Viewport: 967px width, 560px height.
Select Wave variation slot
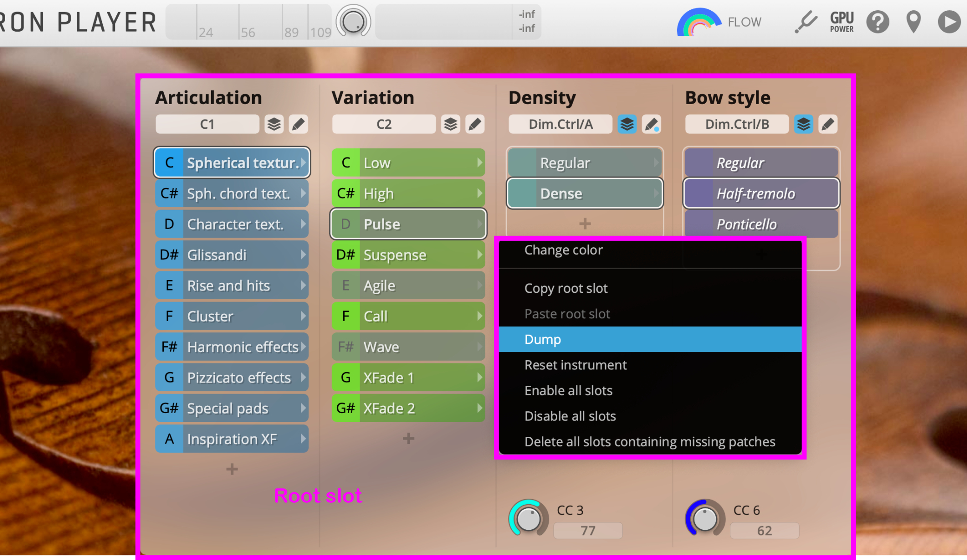[408, 347]
